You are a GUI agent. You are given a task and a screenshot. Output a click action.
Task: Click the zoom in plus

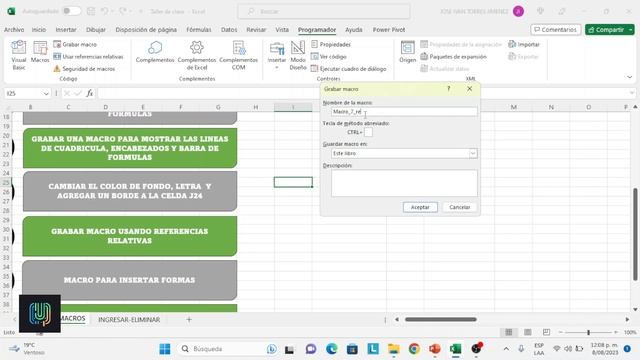[616, 332]
